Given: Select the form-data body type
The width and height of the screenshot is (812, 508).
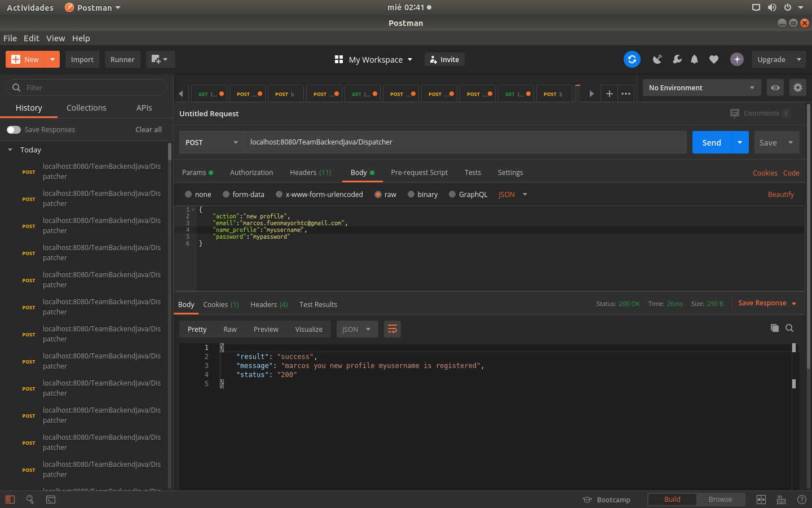Looking at the screenshot, I should pyautogui.click(x=226, y=194).
